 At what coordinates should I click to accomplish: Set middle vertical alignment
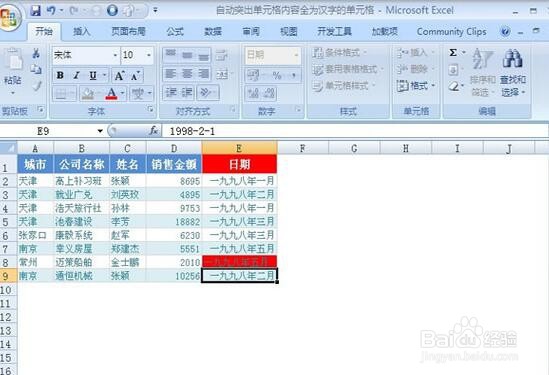click(187, 55)
